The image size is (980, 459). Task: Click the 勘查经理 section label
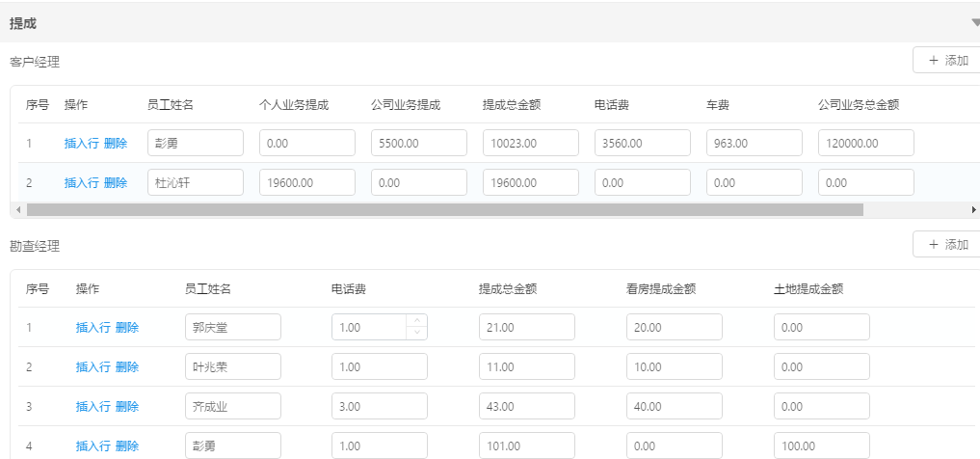[35, 246]
